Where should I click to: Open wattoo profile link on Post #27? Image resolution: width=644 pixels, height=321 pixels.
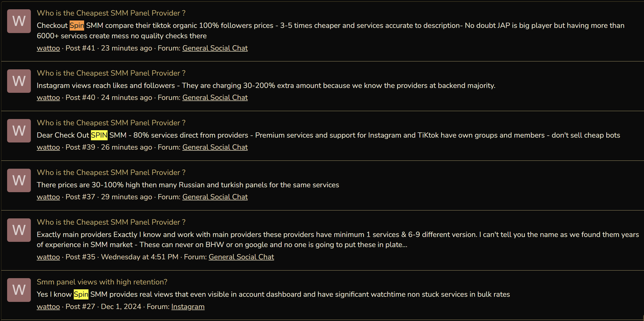pos(48,307)
